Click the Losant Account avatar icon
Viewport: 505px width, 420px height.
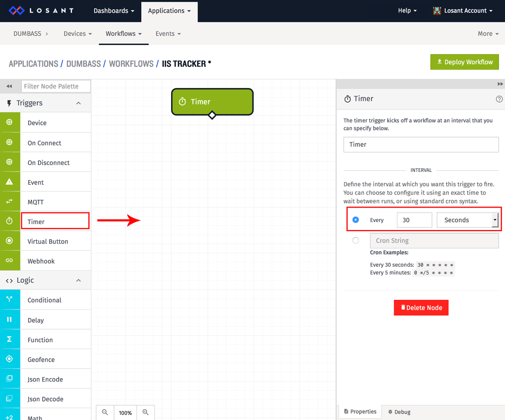[437, 11]
